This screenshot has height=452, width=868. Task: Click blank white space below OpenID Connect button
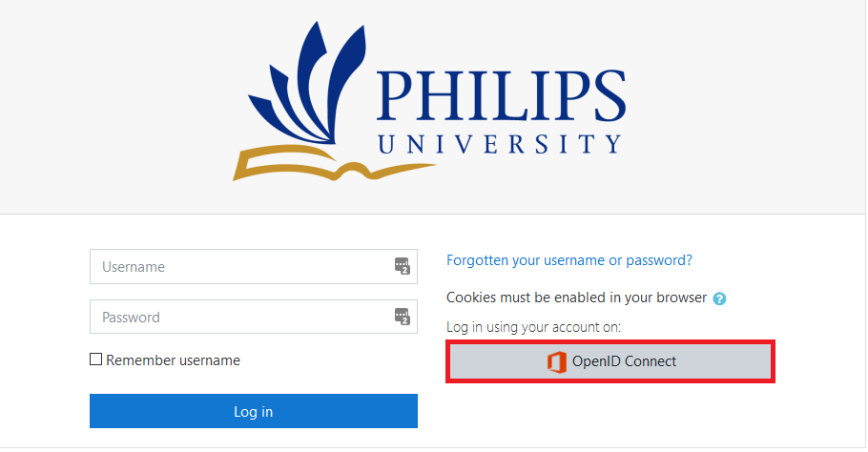click(610, 415)
